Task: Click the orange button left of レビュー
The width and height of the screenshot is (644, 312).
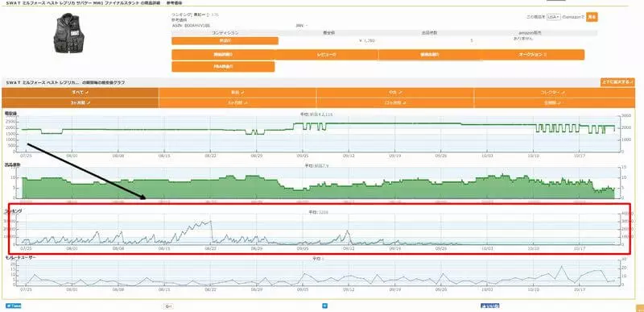Action: pos(223,55)
